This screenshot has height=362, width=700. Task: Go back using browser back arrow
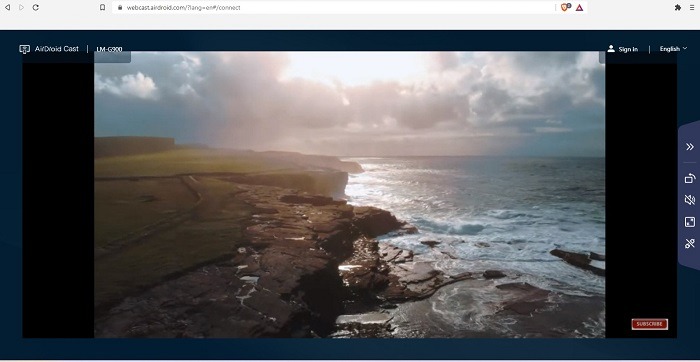click(8, 7)
